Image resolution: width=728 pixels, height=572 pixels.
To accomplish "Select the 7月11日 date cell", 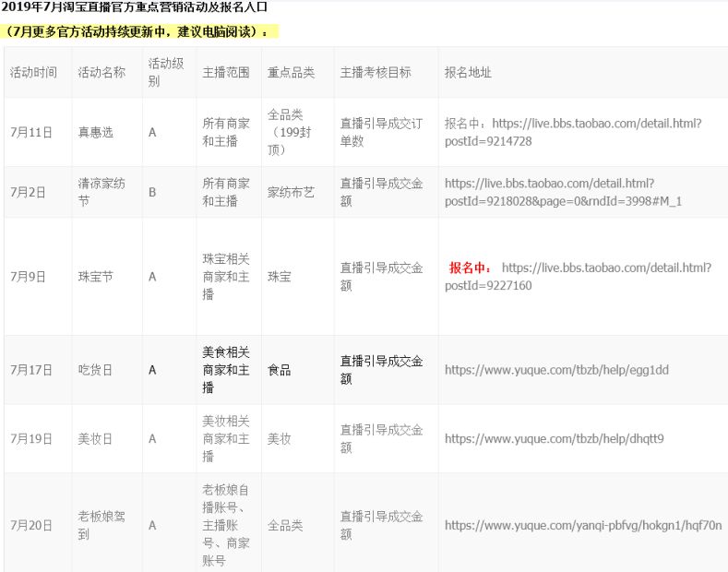I will (31, 132).
